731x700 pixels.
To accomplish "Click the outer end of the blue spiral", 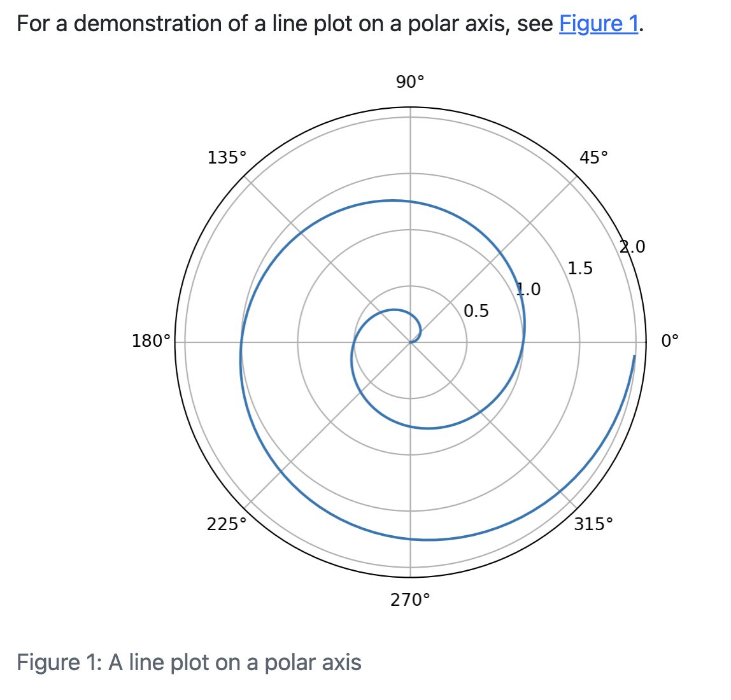I will (x=634, y=357).
